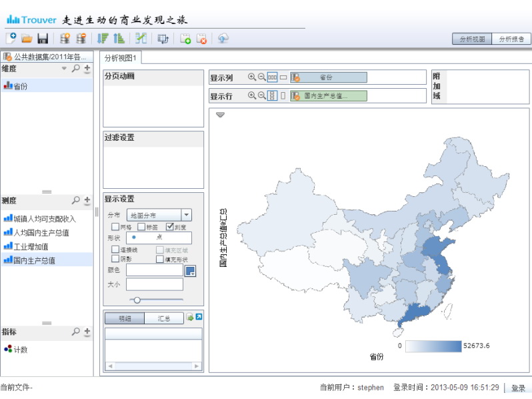Create a new file with the toolbar icon

coord(11,38)
